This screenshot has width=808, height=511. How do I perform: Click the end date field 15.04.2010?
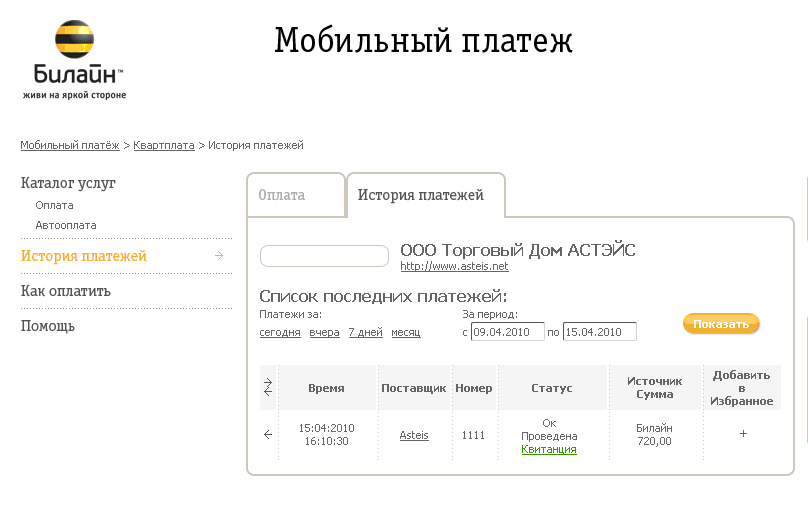pyautogui.click(x=599, y=332)
